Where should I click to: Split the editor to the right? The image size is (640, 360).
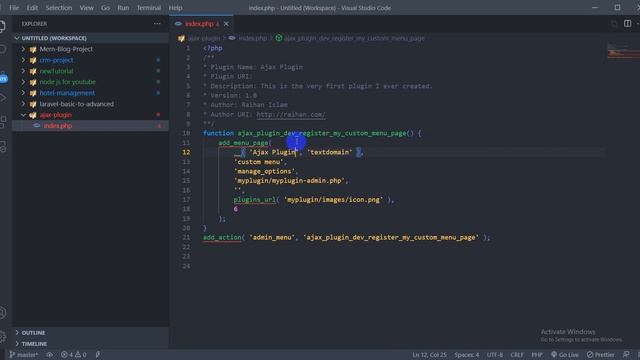(627, 24)
